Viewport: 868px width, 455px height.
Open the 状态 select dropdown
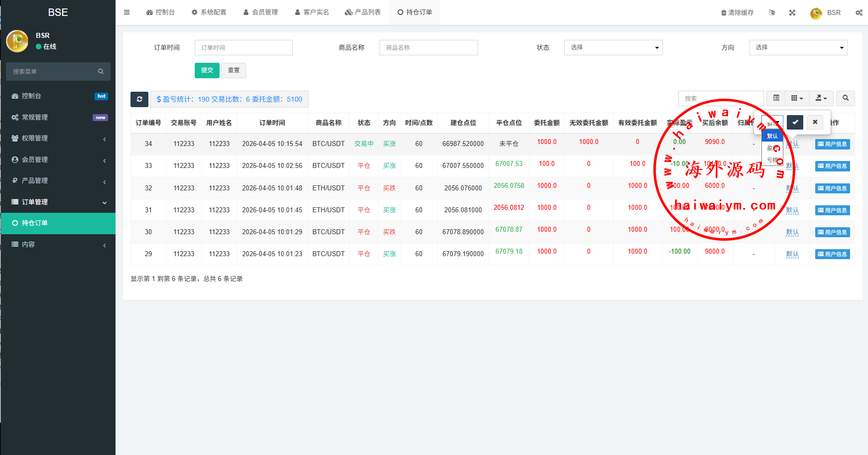click(x=613, y=47)
